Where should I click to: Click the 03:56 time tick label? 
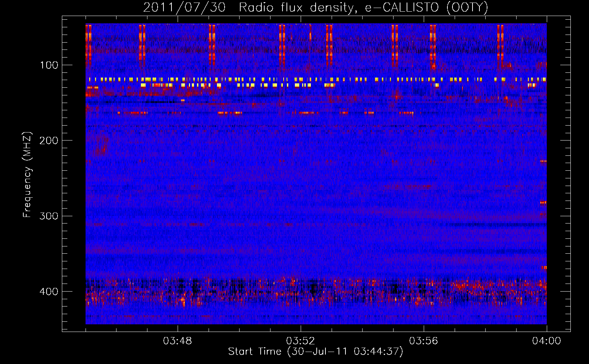pos(423,341)
